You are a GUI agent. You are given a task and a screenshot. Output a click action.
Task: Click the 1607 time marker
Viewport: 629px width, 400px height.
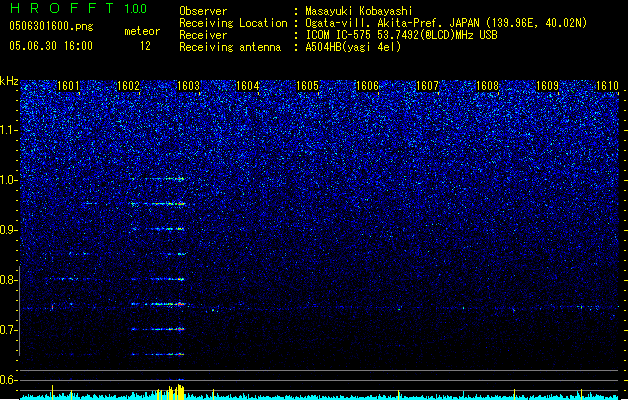(x=427, y=86)
